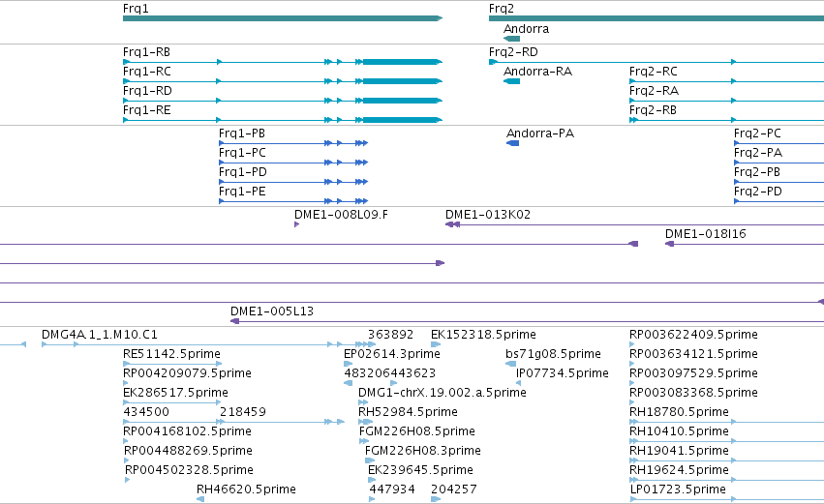824x504 pixels.
Task: Select the IP07734.5prime EST label
Action: 563,373
